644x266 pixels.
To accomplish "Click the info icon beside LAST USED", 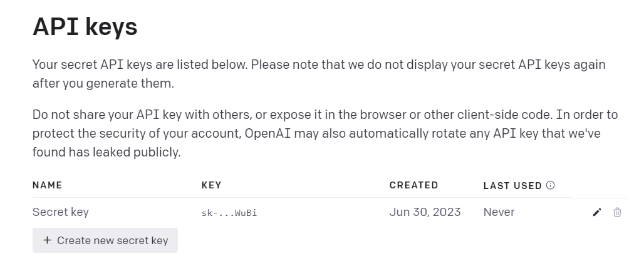I will tap(551, 185).
